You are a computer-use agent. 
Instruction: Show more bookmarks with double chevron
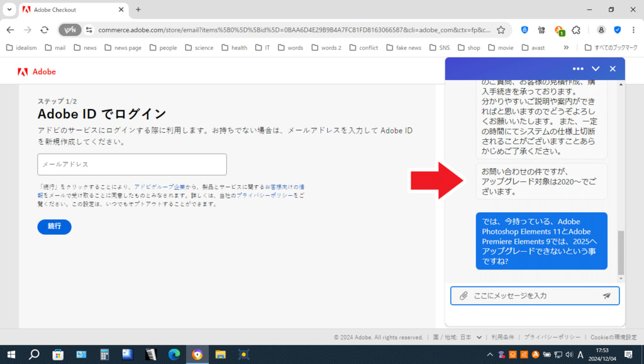pos(566,48)
